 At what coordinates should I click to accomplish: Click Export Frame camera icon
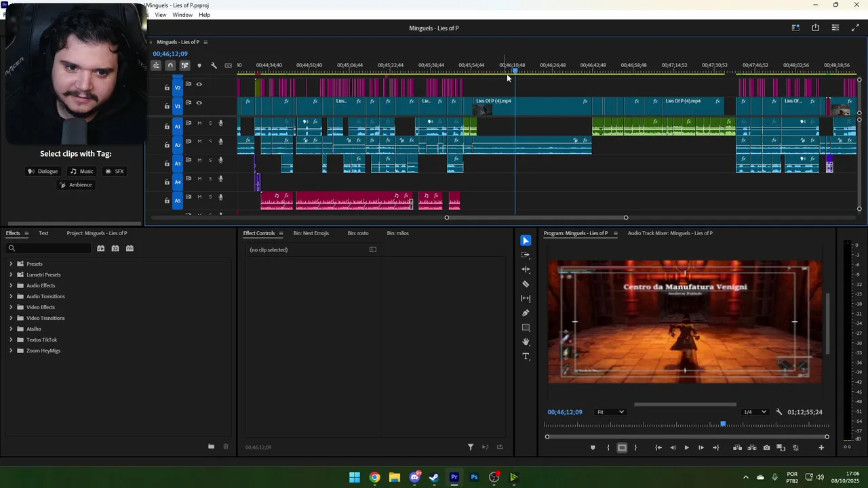click(x=766, y=448)
